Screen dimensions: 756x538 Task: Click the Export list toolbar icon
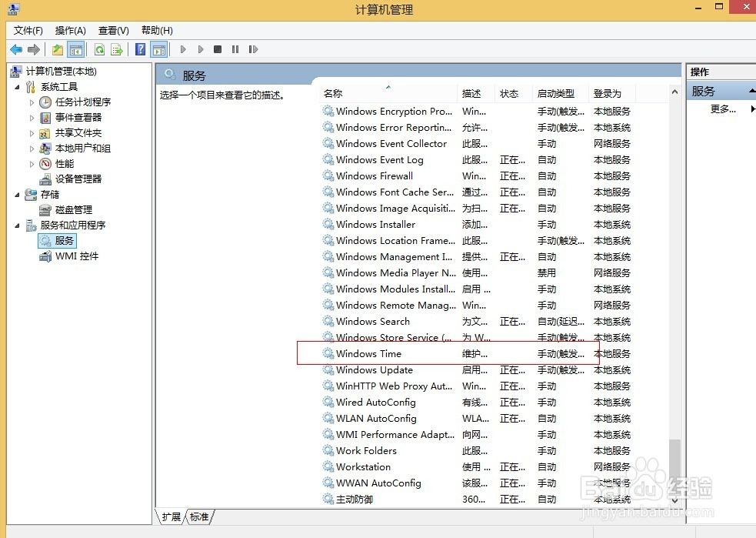coord(117,49)
